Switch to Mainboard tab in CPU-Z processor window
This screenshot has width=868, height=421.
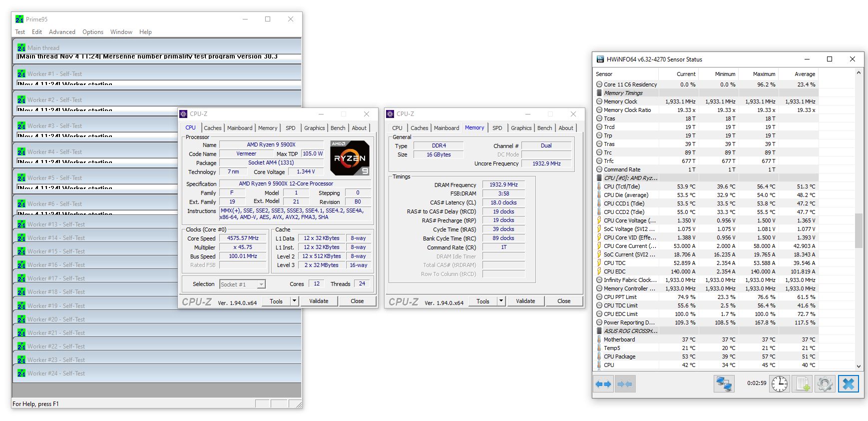(x=240, y=128)
